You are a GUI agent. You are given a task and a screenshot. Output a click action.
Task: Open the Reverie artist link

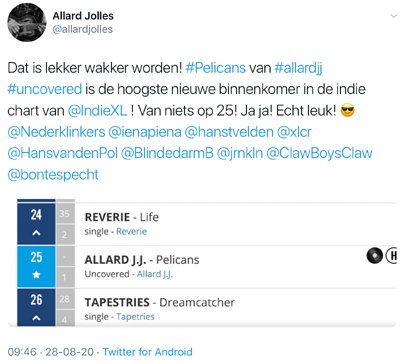coord(131,231)
